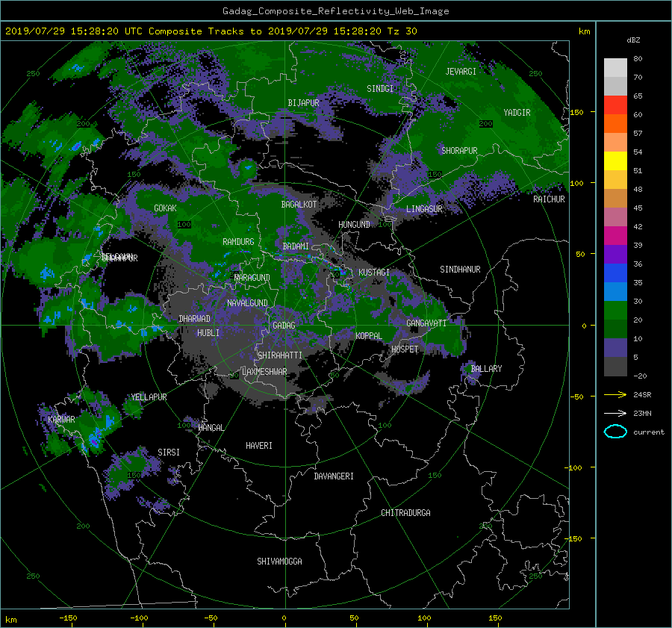Select the dark gray -20 to 5 dBZ band
672x628 pixels.
point(615,367)
